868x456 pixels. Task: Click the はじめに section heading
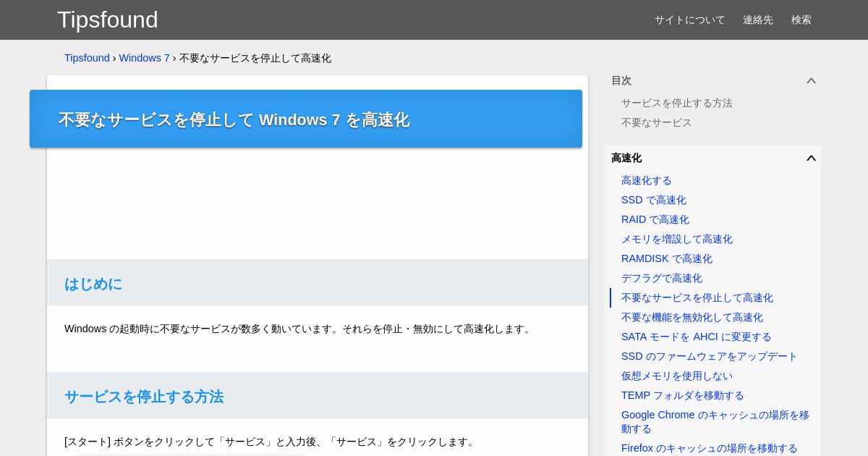click(93, 284)
